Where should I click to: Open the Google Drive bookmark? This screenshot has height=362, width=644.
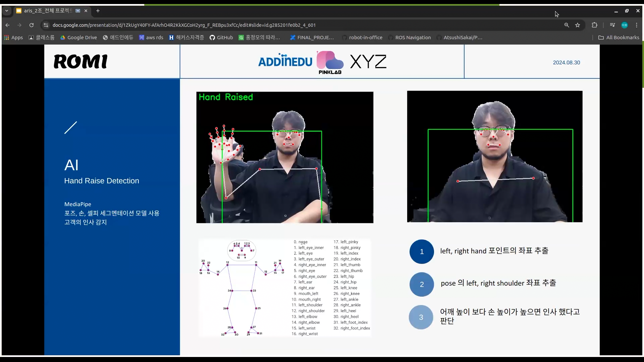(78, 38)
